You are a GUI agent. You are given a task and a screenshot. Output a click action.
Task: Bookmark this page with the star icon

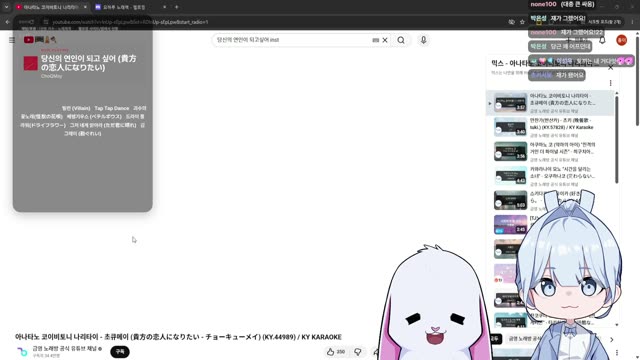(x=522, y=22)
